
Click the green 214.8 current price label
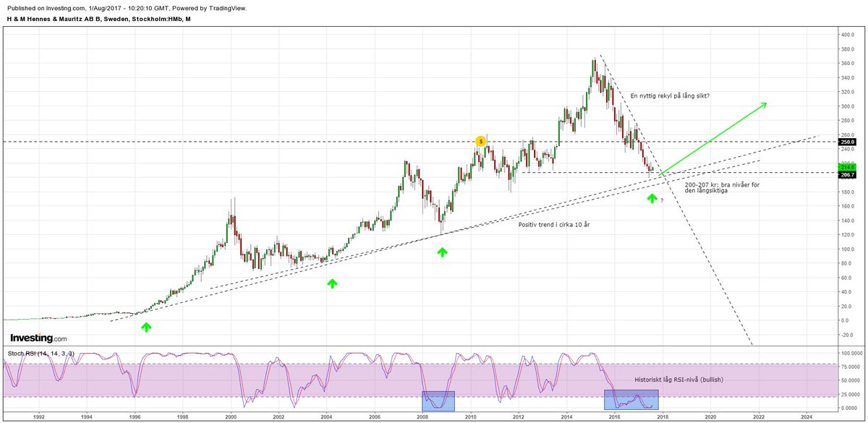pos(848,167)
